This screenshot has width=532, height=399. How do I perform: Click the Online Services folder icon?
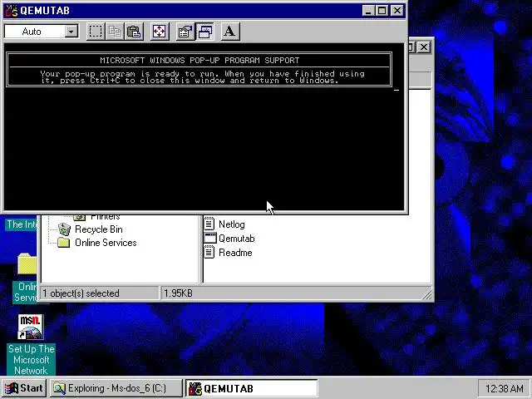(64, 243)
